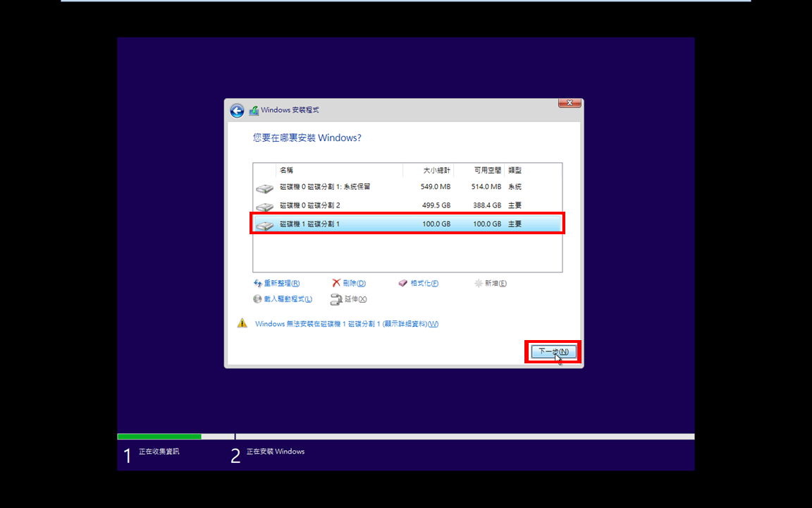Screen dimensions: 812x508
Task: Delete the partition using 刪除(D)
Action: [x=355, y=284]
